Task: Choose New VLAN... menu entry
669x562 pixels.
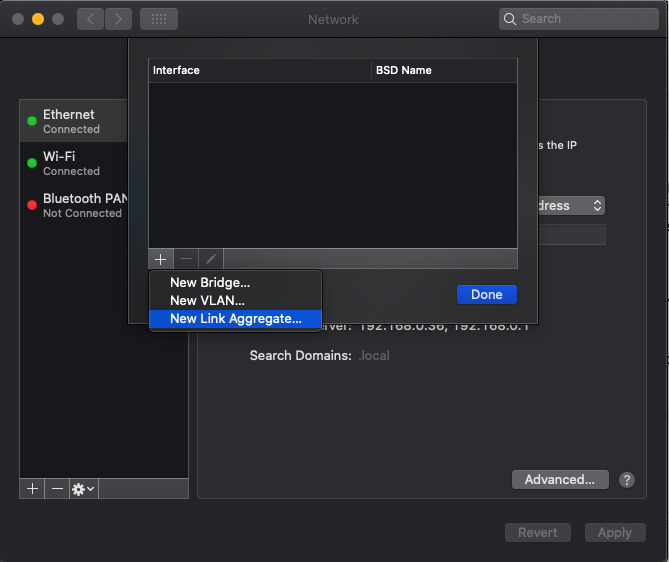Action: click(207, 300)
